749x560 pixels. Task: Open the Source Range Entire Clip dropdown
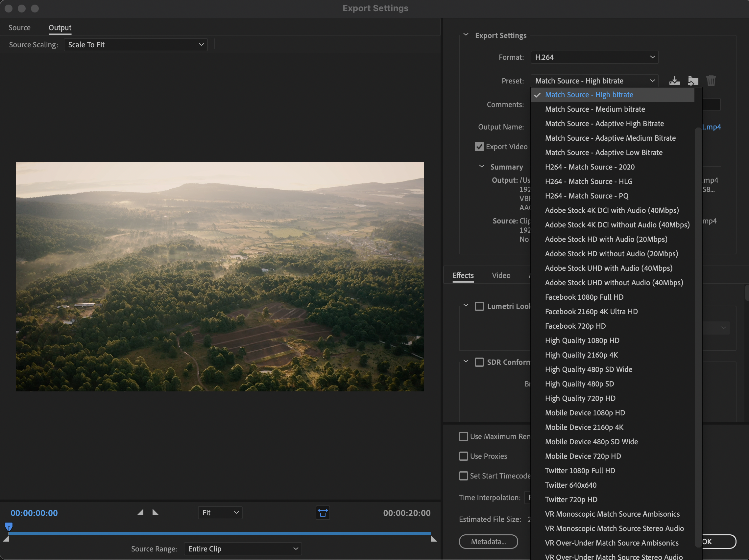coord(242,548)
